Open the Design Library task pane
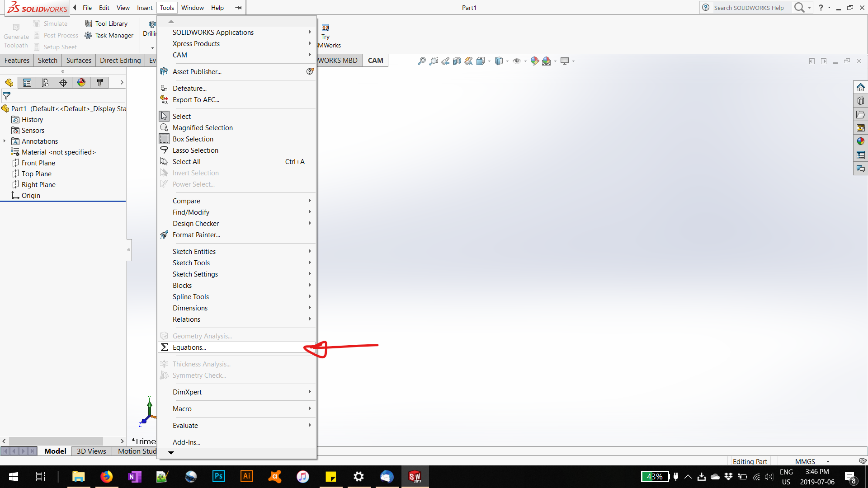The width and height of the screenshot is (868, 488). (861, 100)
